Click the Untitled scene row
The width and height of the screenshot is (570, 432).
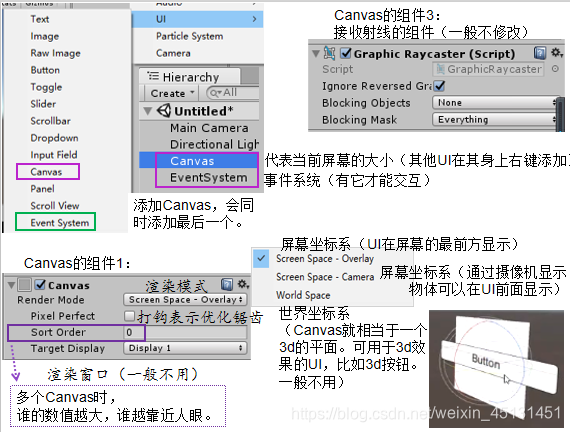pyautogui.click(x=199, y=111)
